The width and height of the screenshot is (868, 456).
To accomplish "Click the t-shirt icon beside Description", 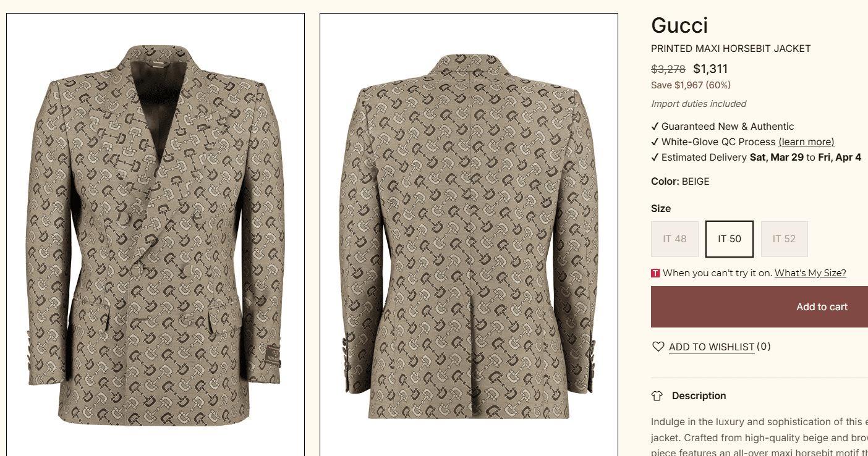I will click(657, 396).
